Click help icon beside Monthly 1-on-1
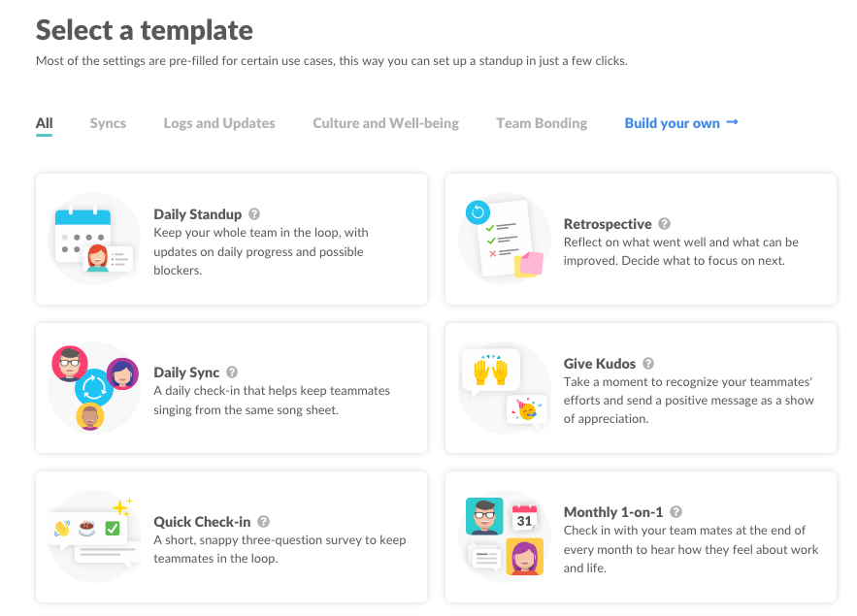 tap(676, 512)
